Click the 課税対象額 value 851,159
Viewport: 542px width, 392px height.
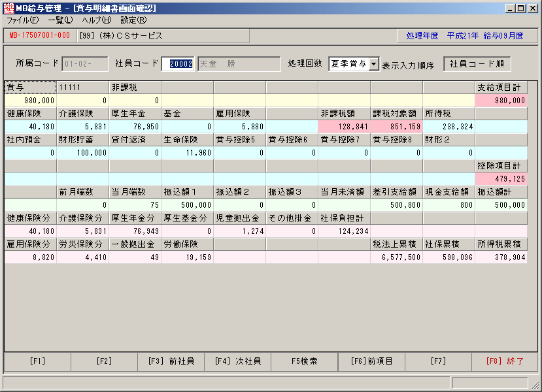click(x=396, y=127)
